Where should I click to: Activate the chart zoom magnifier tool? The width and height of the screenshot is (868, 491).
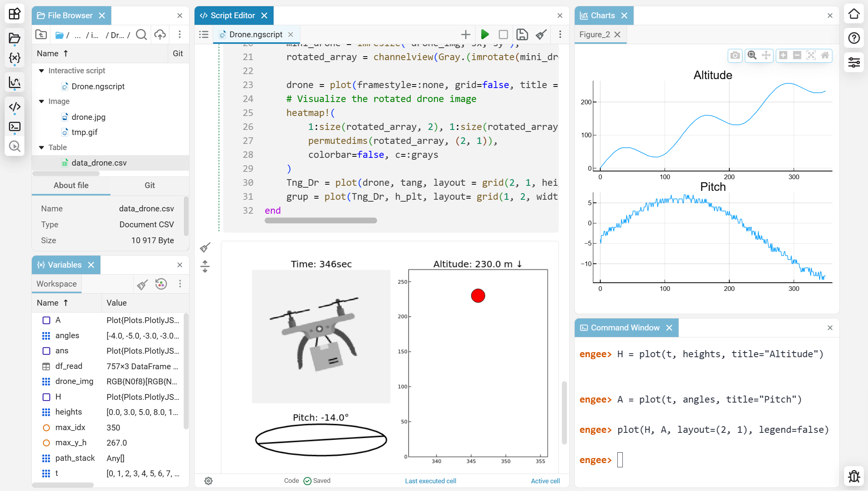[x=752, y=55]
